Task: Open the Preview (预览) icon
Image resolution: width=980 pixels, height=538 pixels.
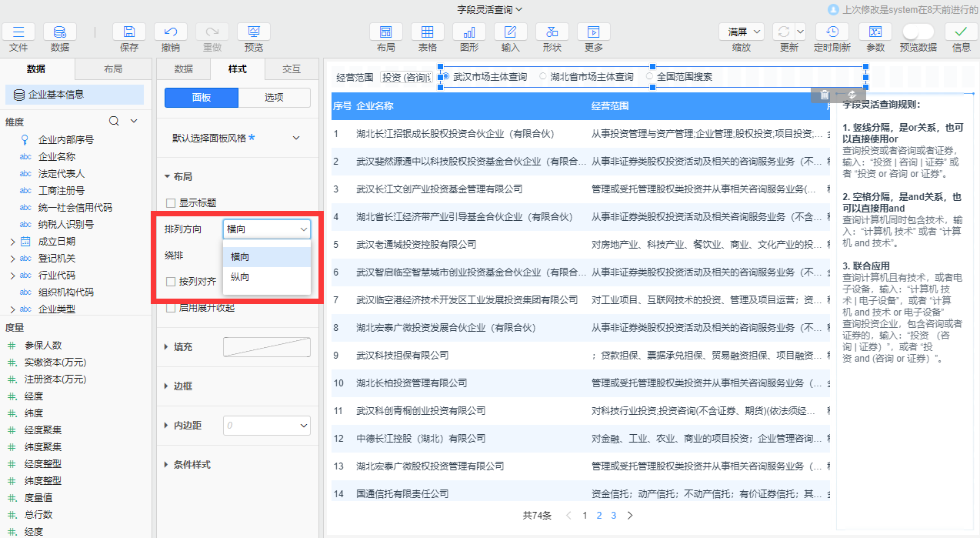Action: 253,32
